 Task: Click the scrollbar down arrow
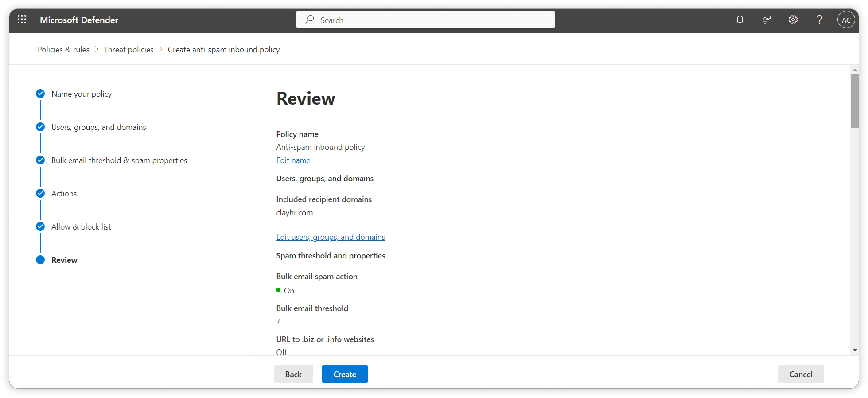tap(854, 351)
